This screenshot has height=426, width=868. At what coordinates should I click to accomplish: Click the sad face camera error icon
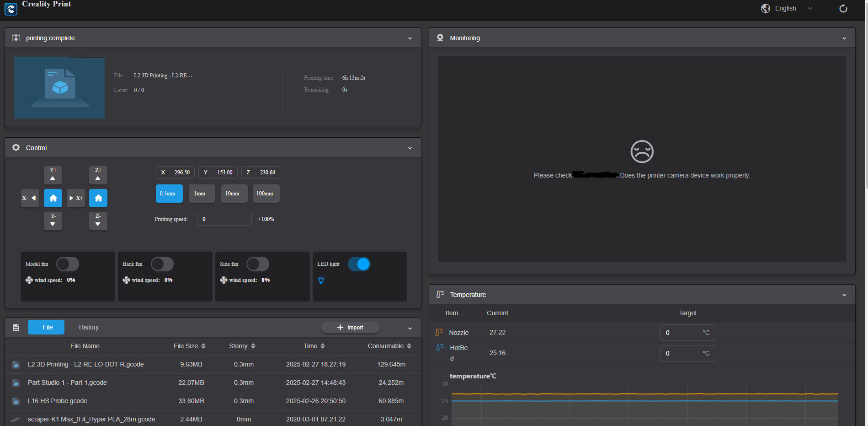[x=642, y=151]
